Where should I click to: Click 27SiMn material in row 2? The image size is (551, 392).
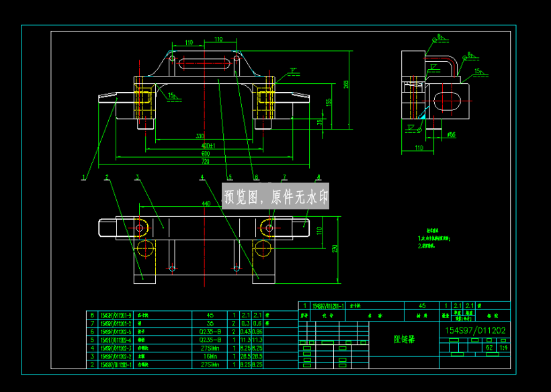click(210, 364)
